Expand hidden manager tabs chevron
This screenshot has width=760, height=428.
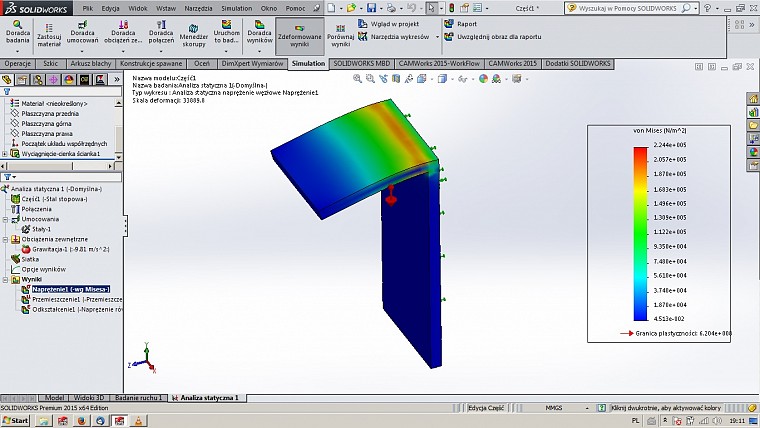[117, 79]
